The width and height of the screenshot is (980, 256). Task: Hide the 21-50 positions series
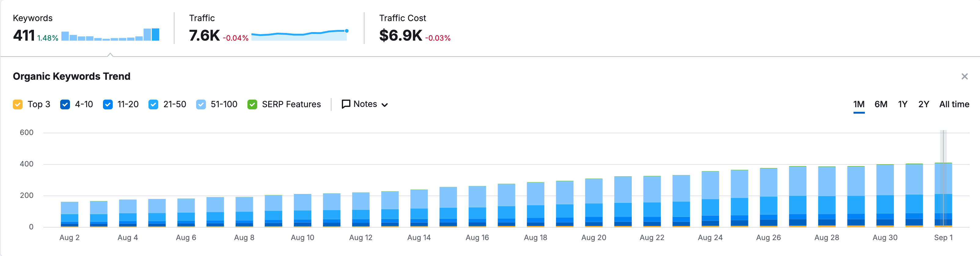point(153,104)
